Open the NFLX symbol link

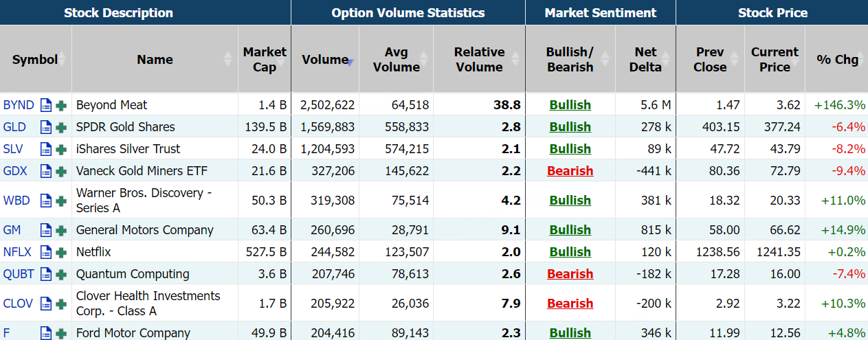coord(17,252)
